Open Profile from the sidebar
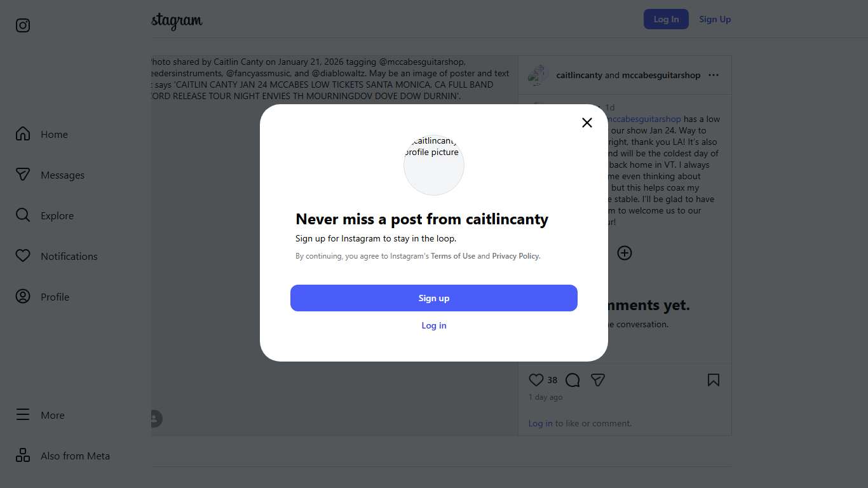The image size is (868, 488). pos(55,297)
